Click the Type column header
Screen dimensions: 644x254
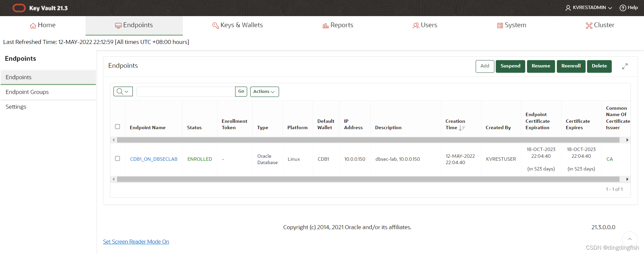click(x=263, y=128)
